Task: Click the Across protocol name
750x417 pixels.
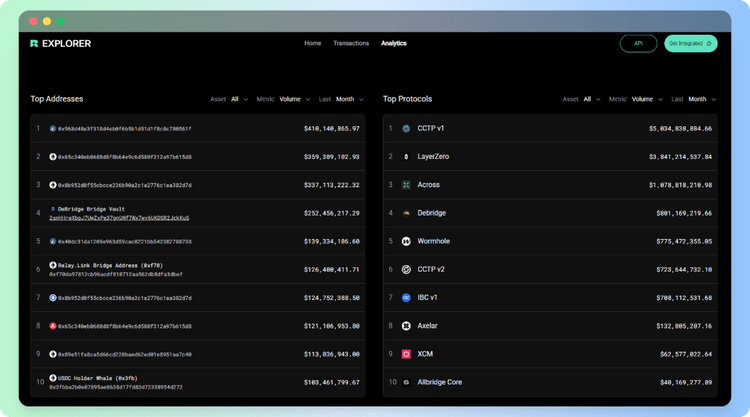Action: point(428,185)
